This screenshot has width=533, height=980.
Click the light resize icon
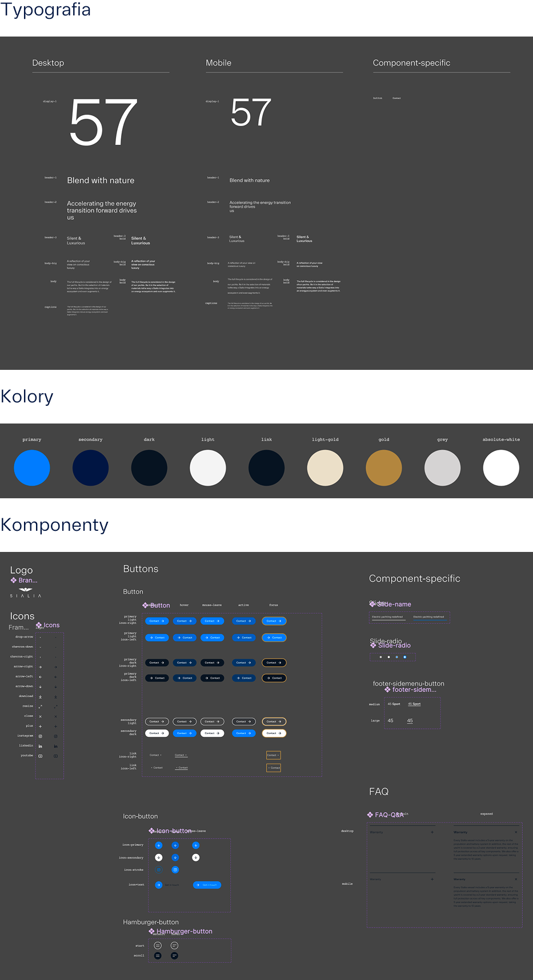point(40,707)
